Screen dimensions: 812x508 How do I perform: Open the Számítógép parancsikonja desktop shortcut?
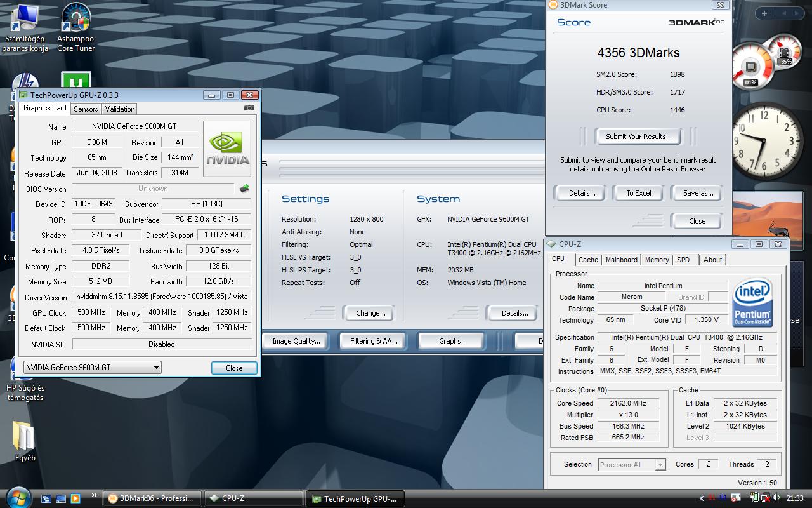coord(25,29)
